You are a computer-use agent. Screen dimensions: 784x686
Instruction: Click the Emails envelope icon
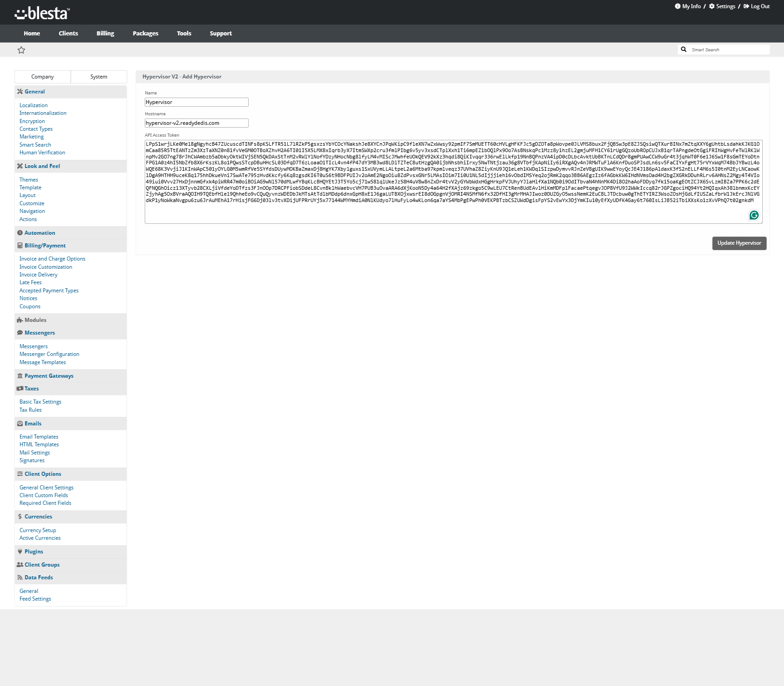pos(20,424)
